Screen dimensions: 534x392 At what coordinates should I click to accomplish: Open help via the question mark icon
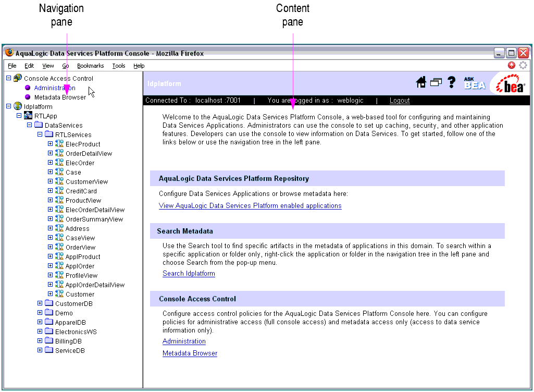(452, 82)
